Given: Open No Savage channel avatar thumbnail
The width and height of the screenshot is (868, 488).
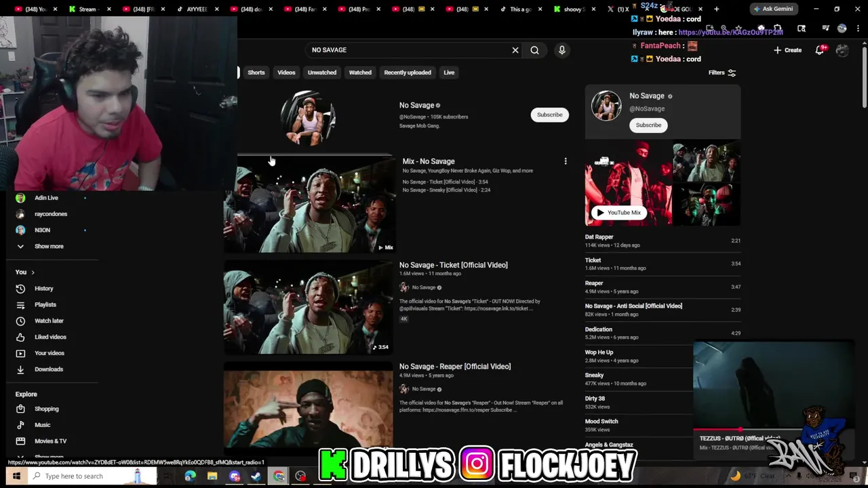Looking at the screenshot, I should pos(309,118).
